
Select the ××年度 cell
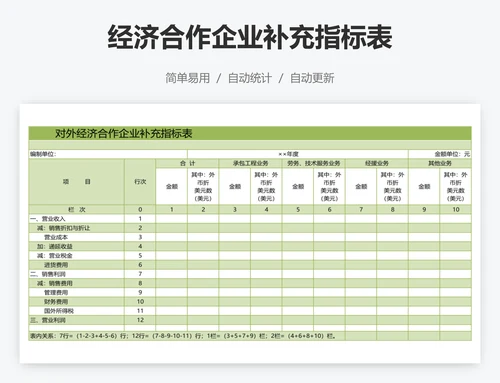coord(298,154)
